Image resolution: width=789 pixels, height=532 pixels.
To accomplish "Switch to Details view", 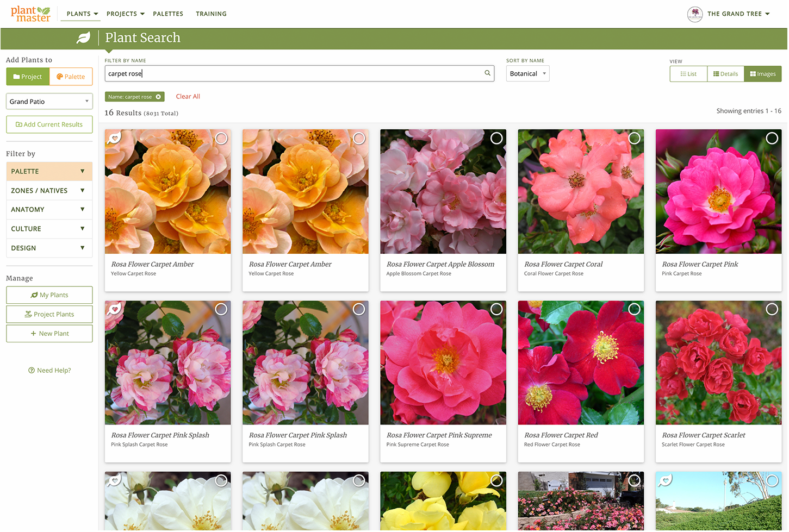I will (725, 74).
